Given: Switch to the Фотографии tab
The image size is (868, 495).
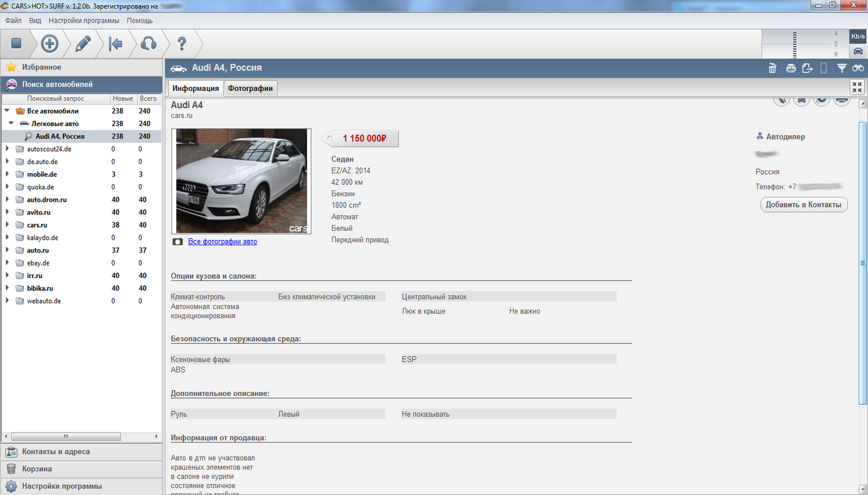Looking at the screenshot, I should pos(250,88).
